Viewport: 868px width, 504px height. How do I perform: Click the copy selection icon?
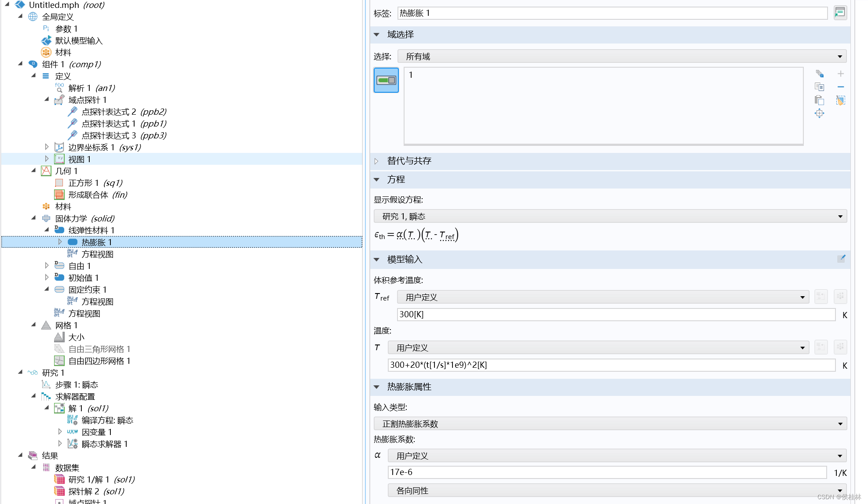(820, 87)
